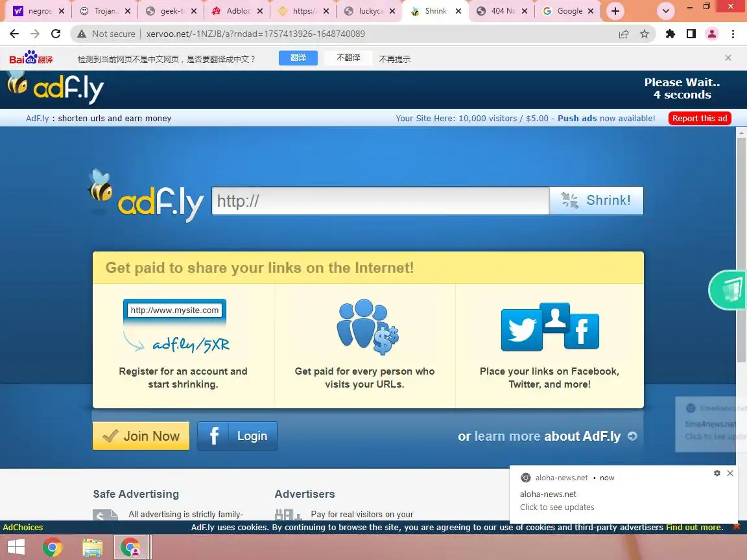Click the AdF.ly logo in top banner

[x=55, y=87]
